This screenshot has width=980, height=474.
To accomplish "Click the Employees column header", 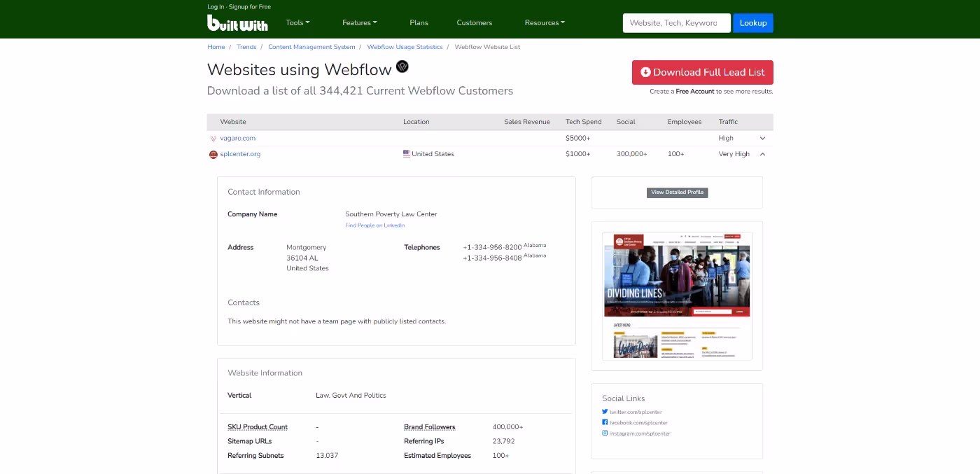I will (x=685, y=122).
